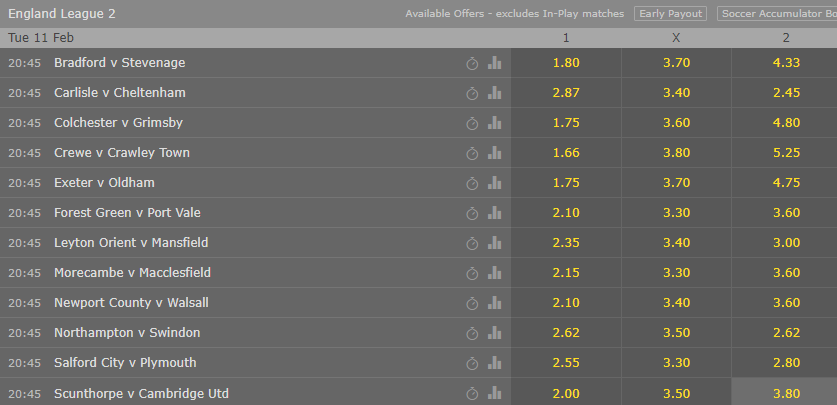
Task: Open the Salford City v Plymouth match
Action: pos(125,363)
